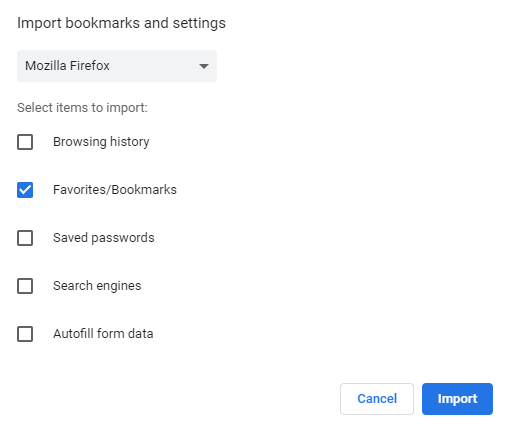
Task: Click the Saved passwords label text
Action: [x=104, y=238]
